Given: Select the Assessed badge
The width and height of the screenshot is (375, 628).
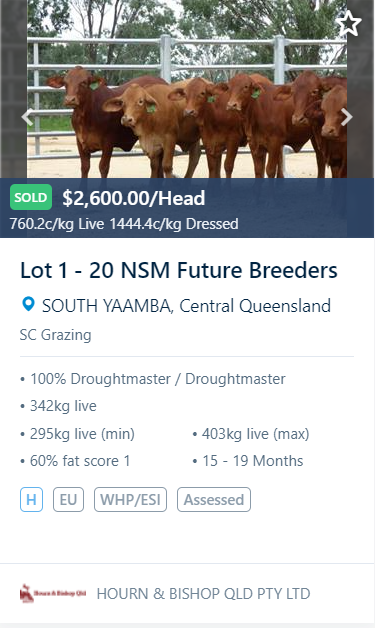Looking at the screenshot, I should click(214, 499).
